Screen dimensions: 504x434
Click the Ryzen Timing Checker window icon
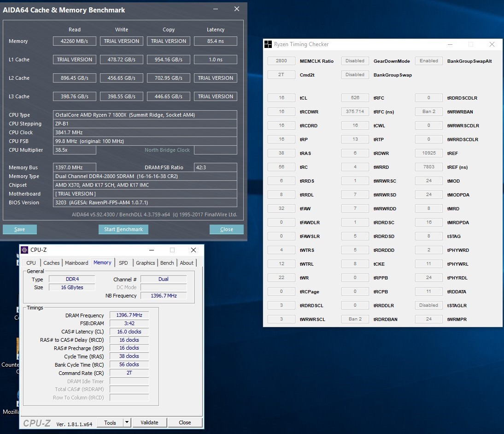tap(268, 44)
